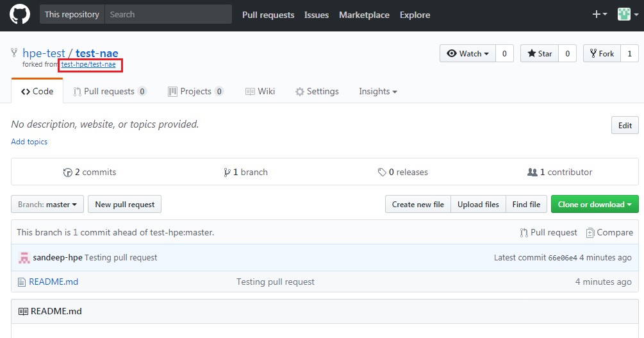Switch to the repository Pull requests tab
The image size is (644, 338).
[110, 91]
